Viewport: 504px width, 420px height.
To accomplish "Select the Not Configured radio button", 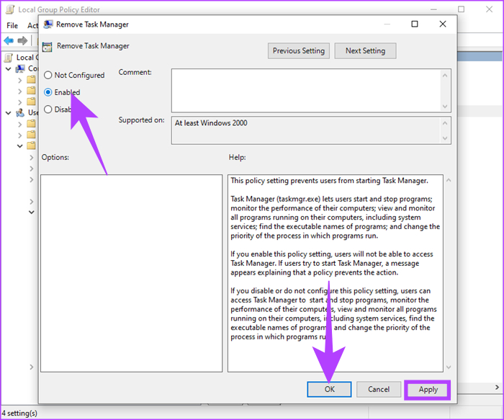I will tap(48, 75).
